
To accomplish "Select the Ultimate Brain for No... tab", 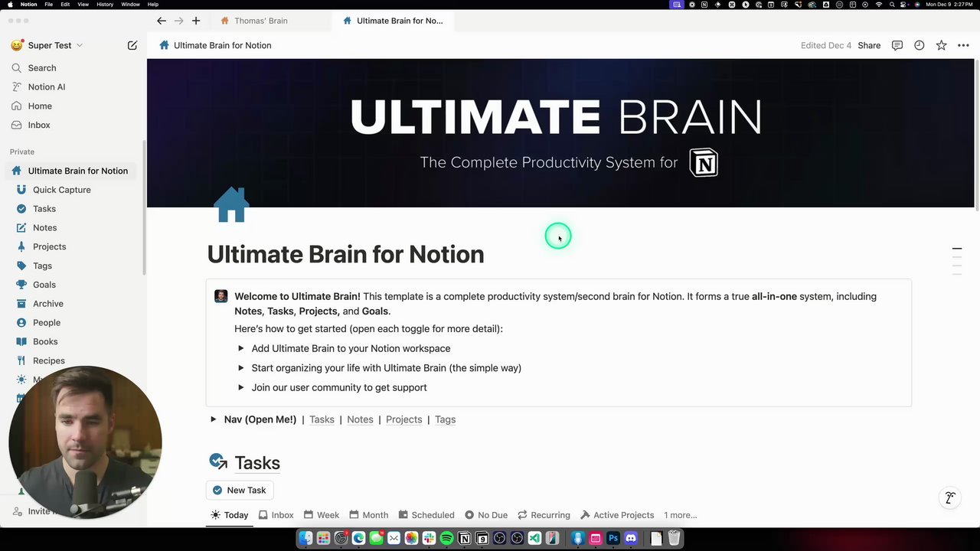I will pyautogui.click(x=393, y=21).
